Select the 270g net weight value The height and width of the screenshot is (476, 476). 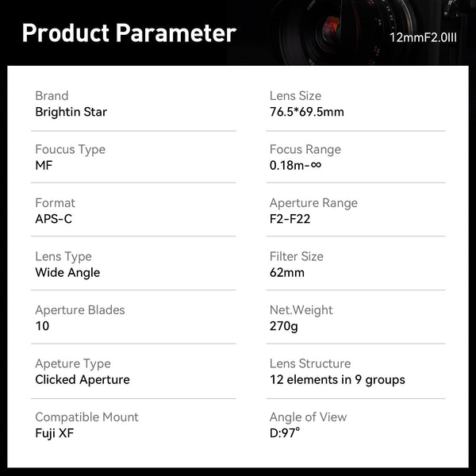(283, 326)
